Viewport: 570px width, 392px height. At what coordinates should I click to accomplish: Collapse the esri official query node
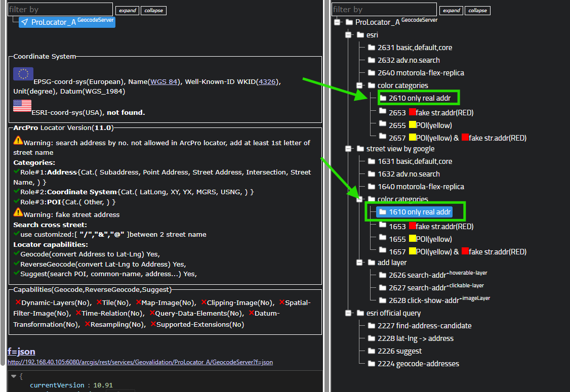point(348,313)
